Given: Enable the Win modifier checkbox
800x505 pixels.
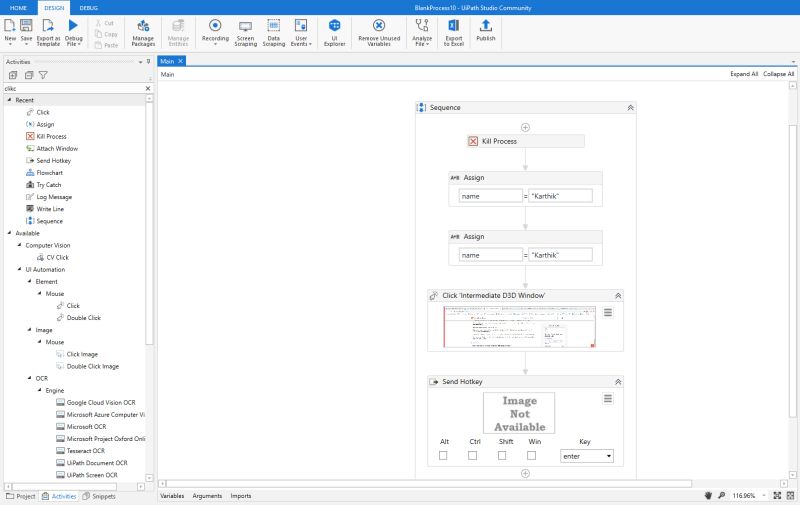Looking at the screenshot, I should coord(532,455).
